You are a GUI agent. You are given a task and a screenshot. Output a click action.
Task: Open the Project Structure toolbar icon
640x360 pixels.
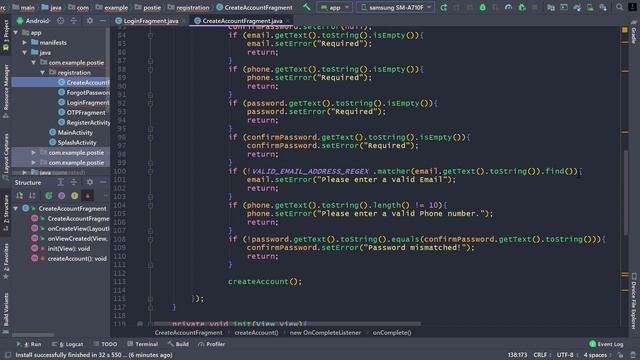(551, 7)
